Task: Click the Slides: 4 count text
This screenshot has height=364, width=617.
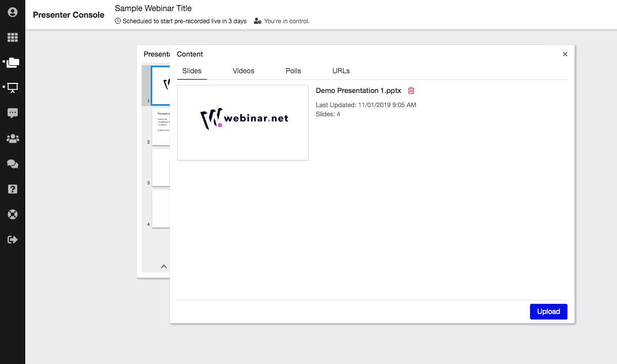Action: pos(328,114)
